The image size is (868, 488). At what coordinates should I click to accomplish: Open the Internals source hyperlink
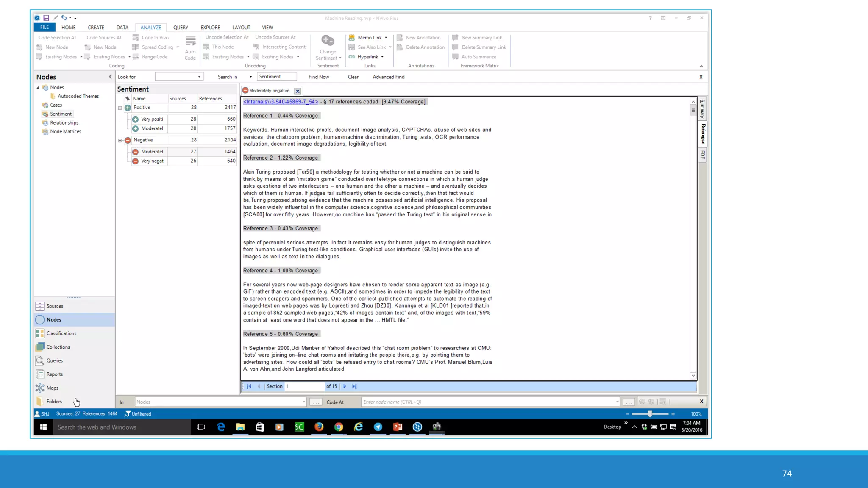(281, 102)
